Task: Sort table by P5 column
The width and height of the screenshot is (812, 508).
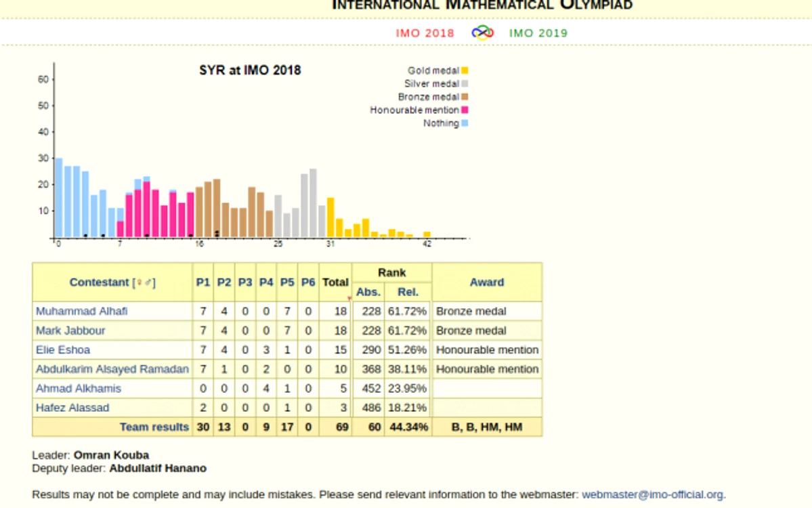Action: (x=287, y=282)
